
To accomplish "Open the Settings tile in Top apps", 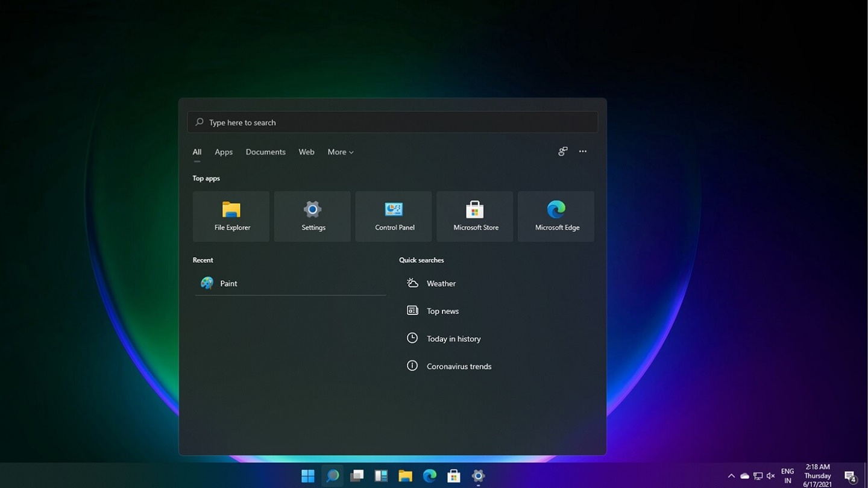I will [312, 216].
